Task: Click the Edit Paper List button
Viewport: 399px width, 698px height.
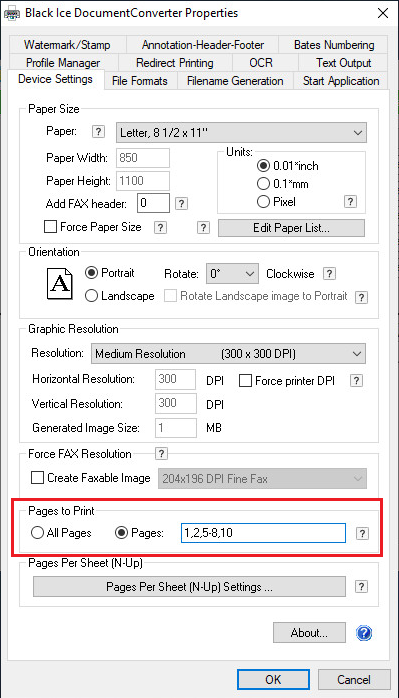Action: (x=291, y=228)
